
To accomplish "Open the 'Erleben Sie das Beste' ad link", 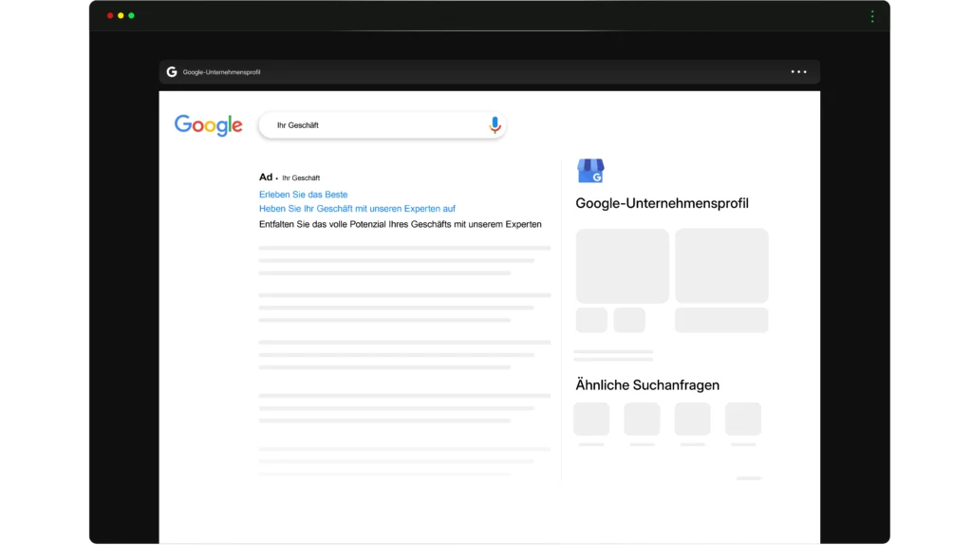I will pyautogui.click(x=304, y=193).
